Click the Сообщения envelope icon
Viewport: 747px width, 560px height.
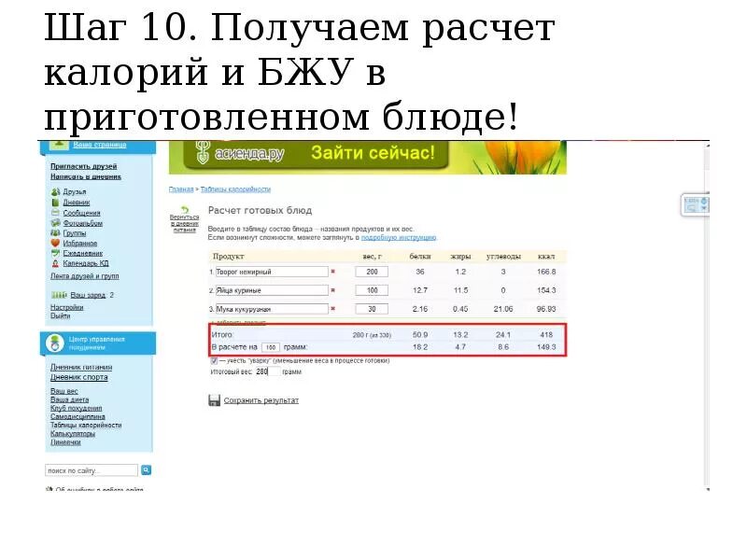[x=55, y=213]
